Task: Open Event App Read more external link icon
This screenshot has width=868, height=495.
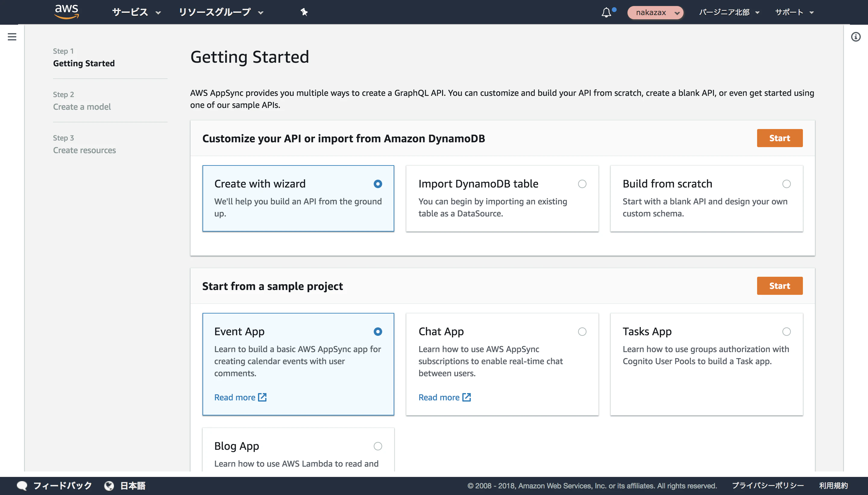Action: [x=262, y=397]
